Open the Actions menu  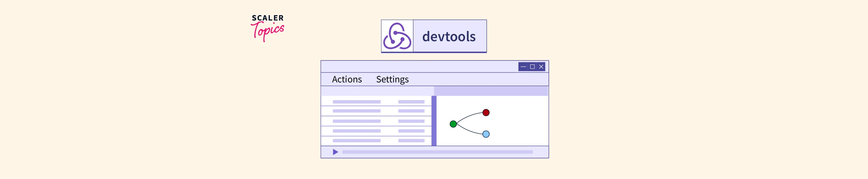tap(347, 79)
